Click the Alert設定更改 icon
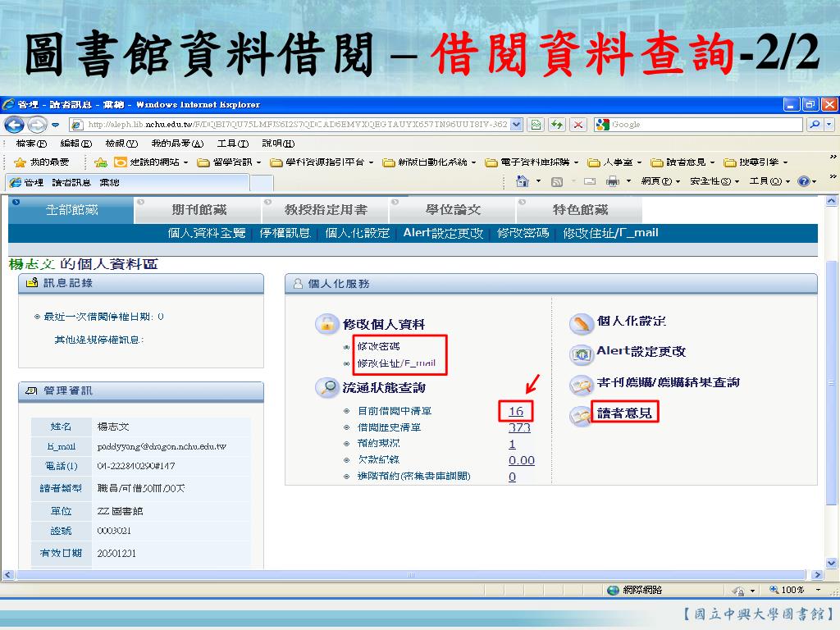This screenshot has height=630, width=840. 580,353
